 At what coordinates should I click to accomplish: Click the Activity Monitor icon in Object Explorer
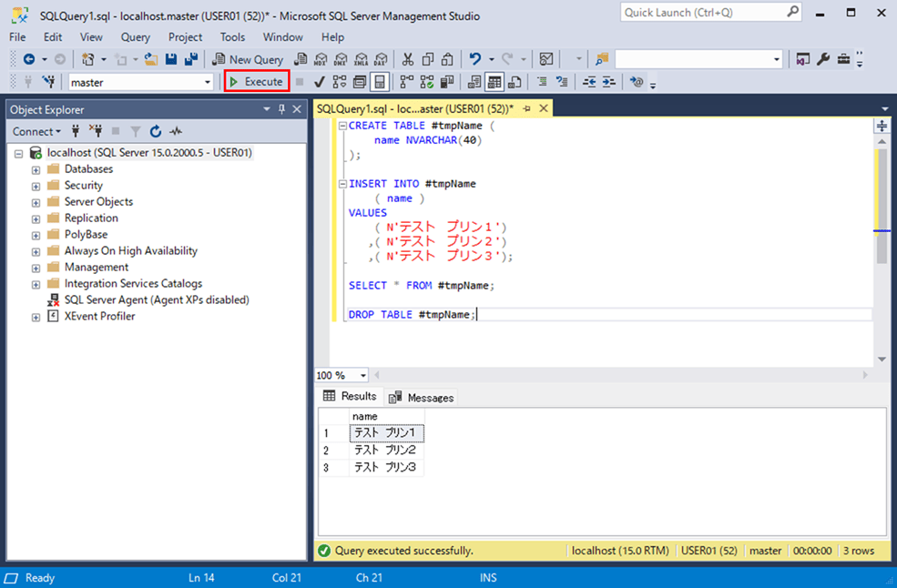click(176, 132)
